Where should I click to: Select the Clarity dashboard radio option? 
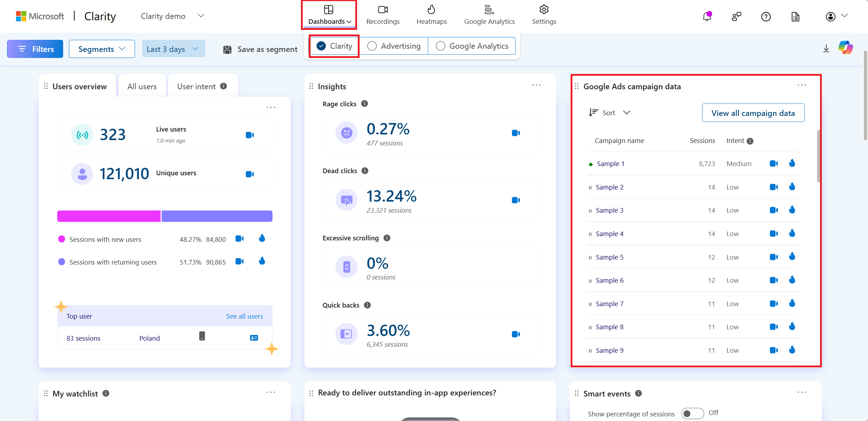point(321,46)
